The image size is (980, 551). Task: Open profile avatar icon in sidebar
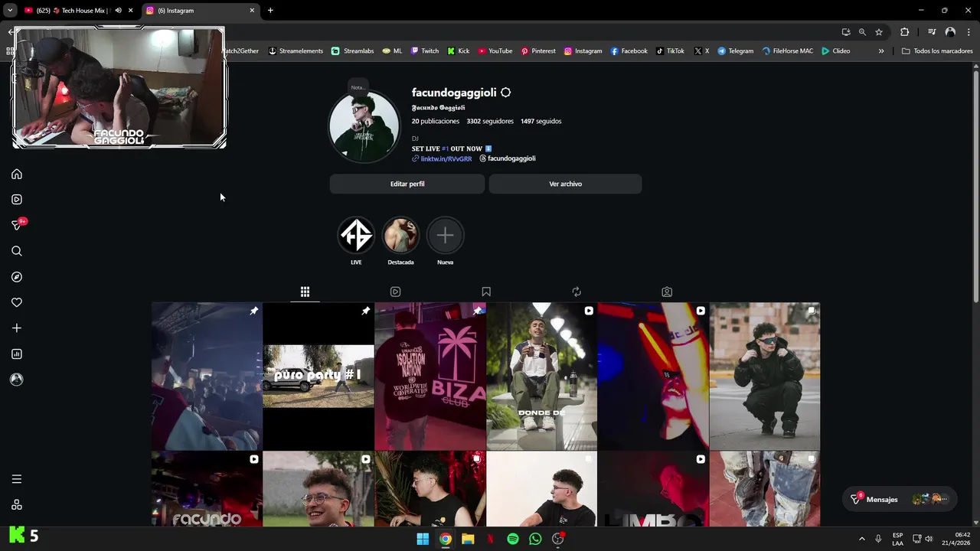pyautogui.click(x=17, y=380)
